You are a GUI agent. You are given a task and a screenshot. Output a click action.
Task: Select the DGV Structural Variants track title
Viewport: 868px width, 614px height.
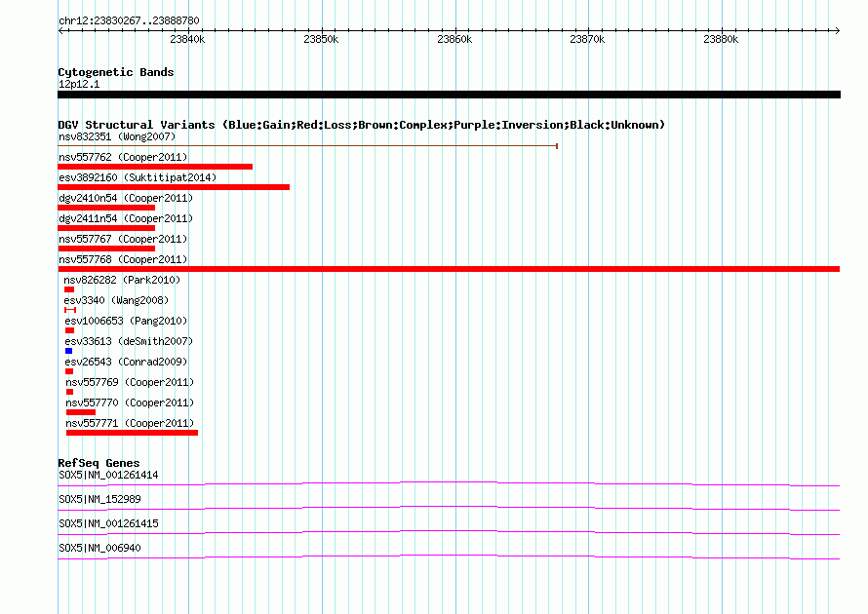pos(362,125)
